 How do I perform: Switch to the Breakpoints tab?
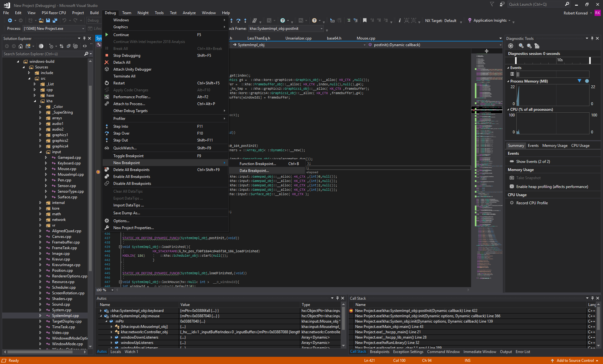(379, 352)
